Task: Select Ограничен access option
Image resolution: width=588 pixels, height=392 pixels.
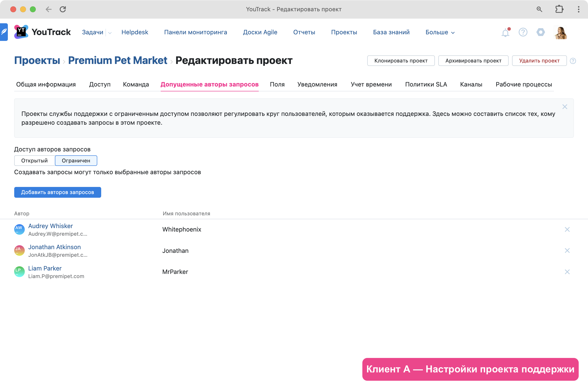Action: [76, 160]
